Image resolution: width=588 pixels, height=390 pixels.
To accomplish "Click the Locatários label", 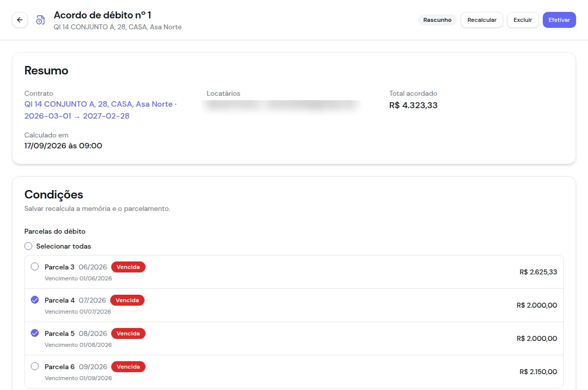I will point(223,93).
